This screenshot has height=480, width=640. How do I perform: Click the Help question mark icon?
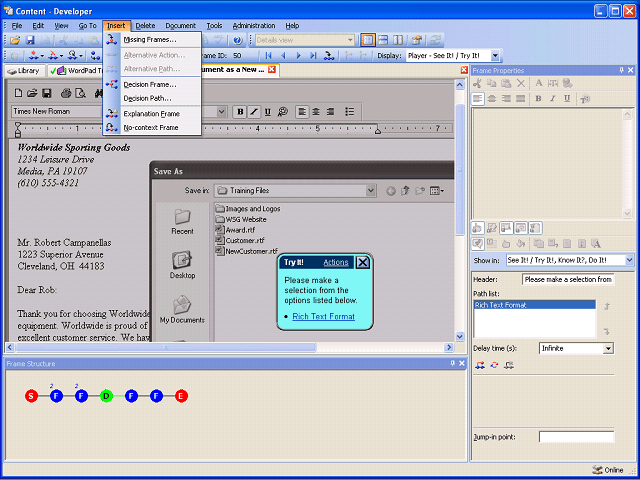point(238,40)
